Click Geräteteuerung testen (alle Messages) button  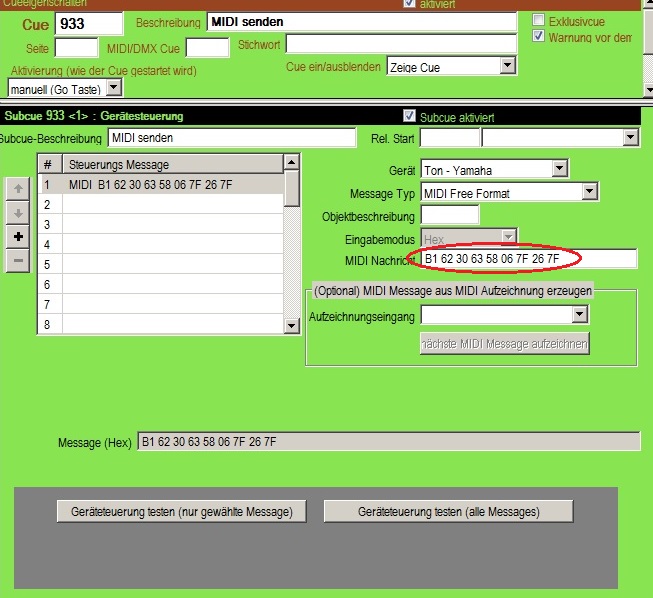(x=448, y=512)
